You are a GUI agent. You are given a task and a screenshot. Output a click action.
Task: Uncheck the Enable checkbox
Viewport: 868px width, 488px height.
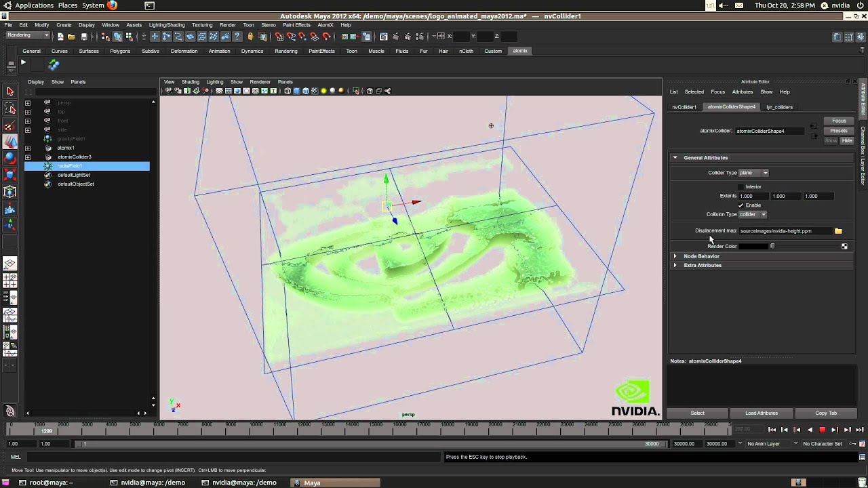point(741,205)
